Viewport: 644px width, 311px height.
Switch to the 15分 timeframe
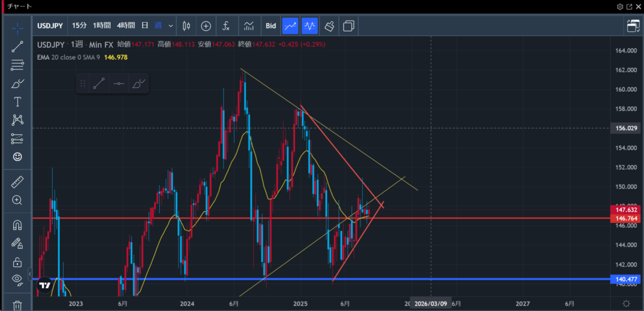tap(80, 26)
